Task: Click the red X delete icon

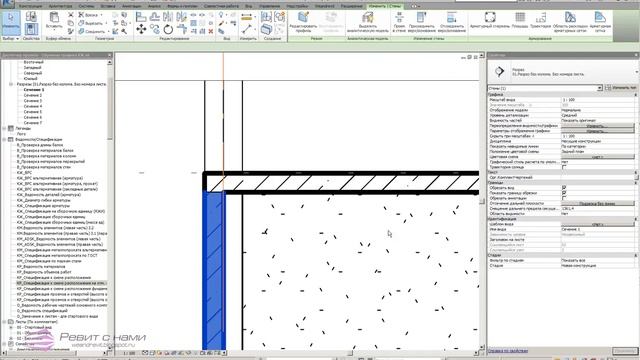Action: [211, 31]
